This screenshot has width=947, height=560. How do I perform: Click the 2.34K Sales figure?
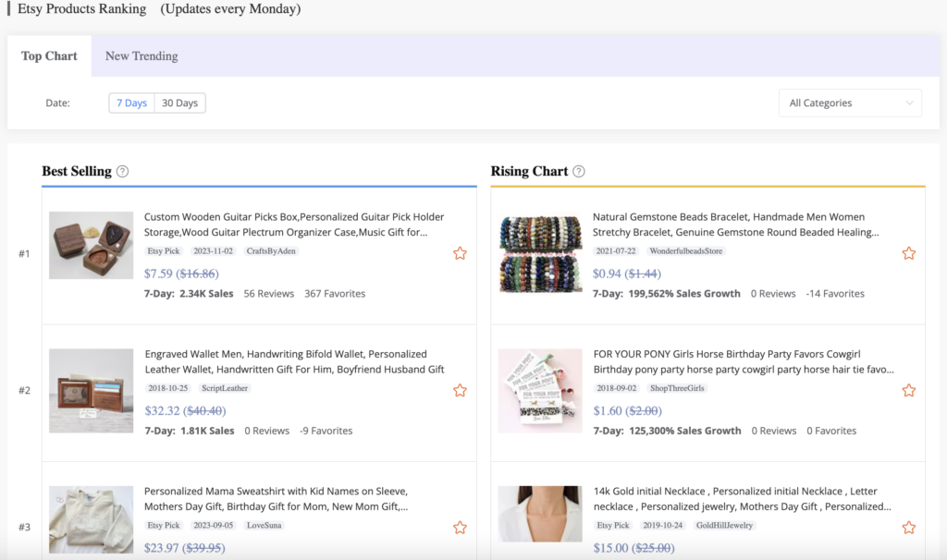(206, 294)
